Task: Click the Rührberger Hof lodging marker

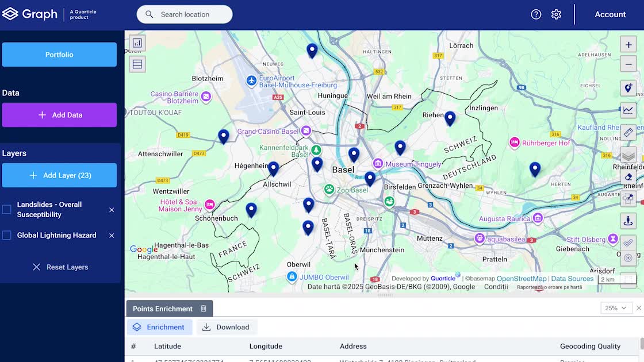Action: (514, 143)
